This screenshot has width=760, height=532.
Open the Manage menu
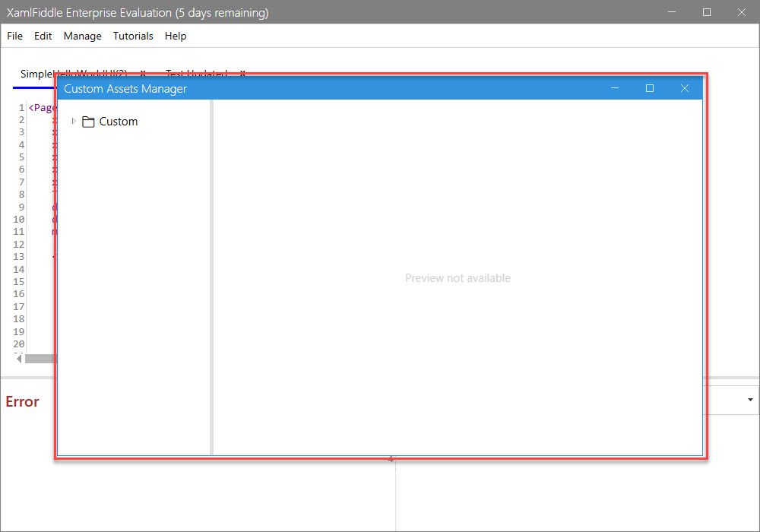click(x=82, y=36)
